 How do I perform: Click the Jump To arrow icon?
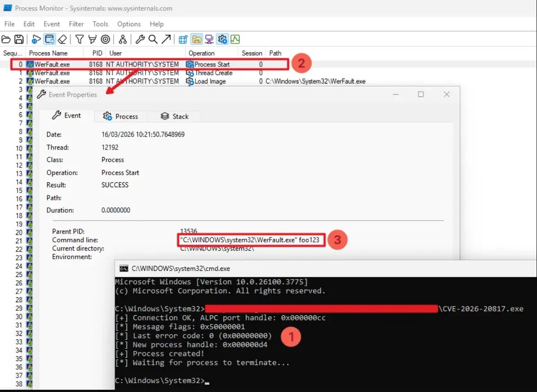click(165, 40)
